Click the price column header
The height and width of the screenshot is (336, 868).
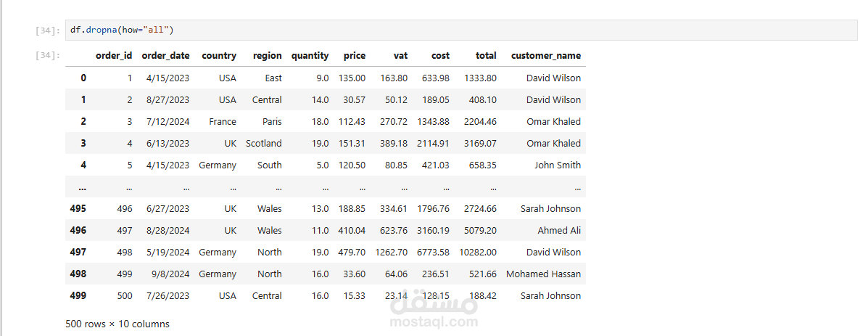355,55
